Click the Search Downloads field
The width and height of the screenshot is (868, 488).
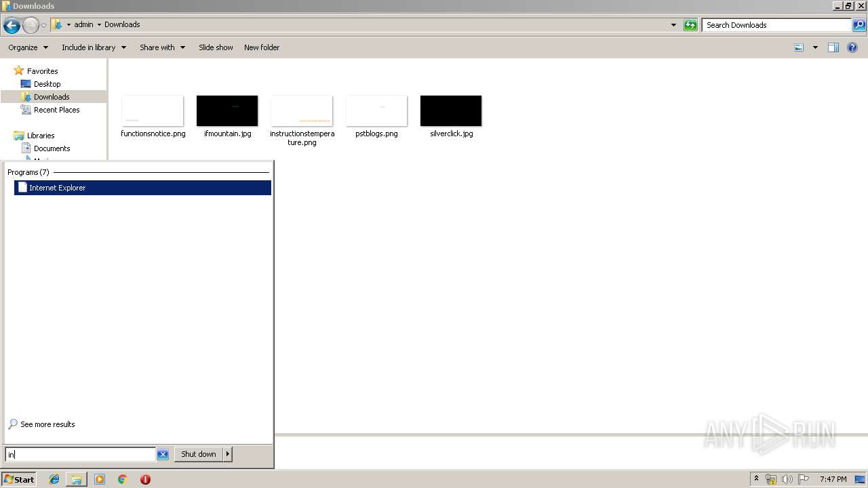776,25
